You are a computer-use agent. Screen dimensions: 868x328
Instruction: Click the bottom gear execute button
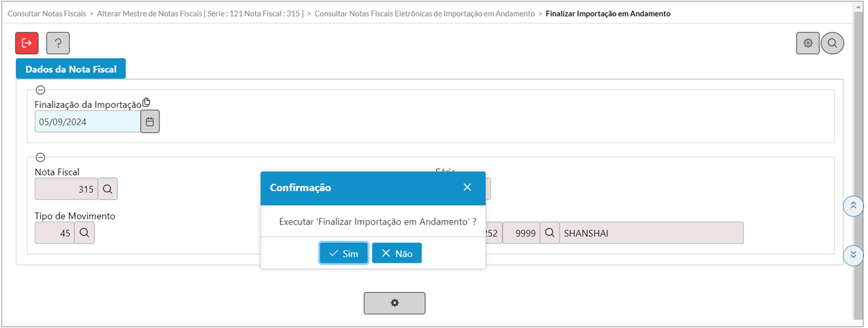click(x=395, y=303)
